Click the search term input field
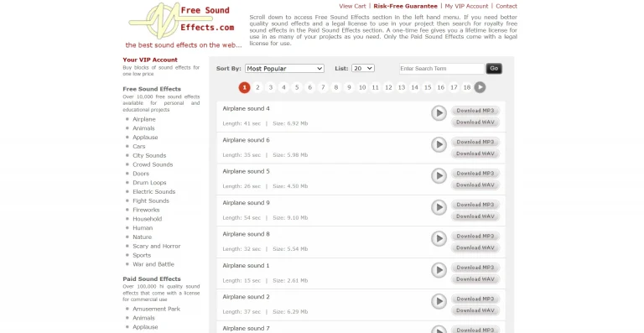 coord(442,69)
